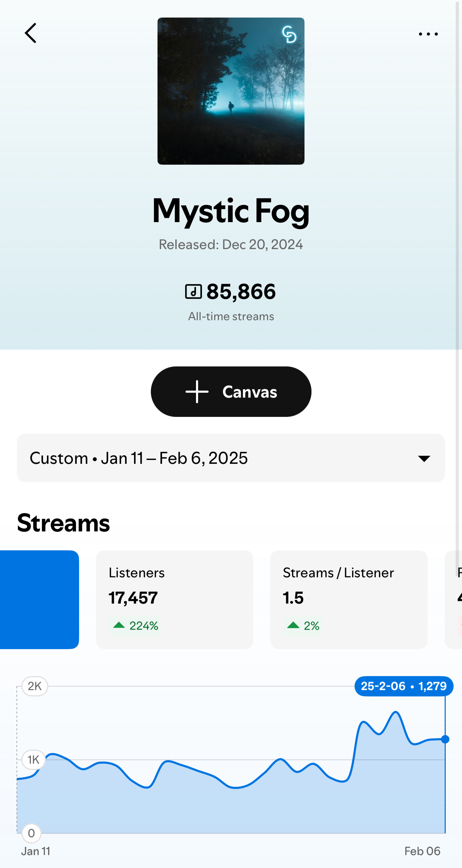Open the Mystic Fog album artwork

click(231, 91)
